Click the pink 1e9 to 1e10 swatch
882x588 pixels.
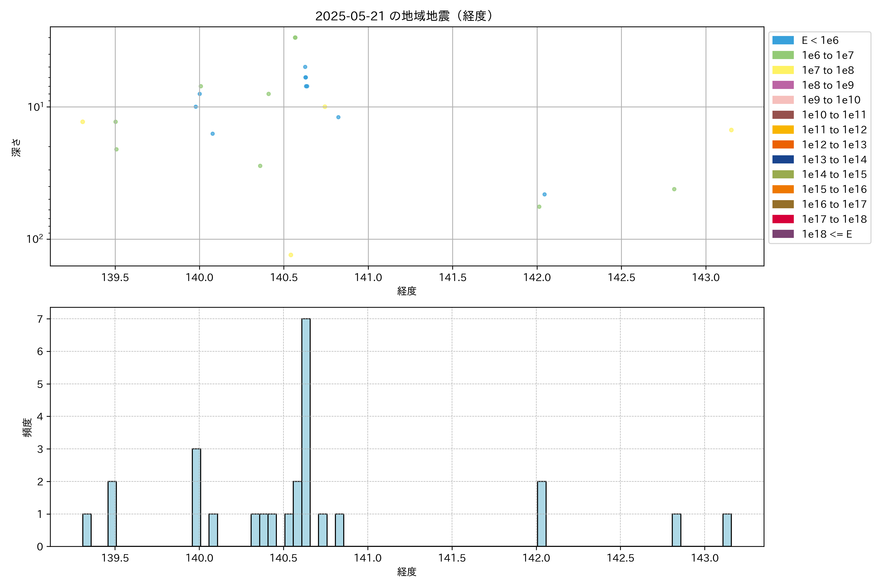(783, 100)
